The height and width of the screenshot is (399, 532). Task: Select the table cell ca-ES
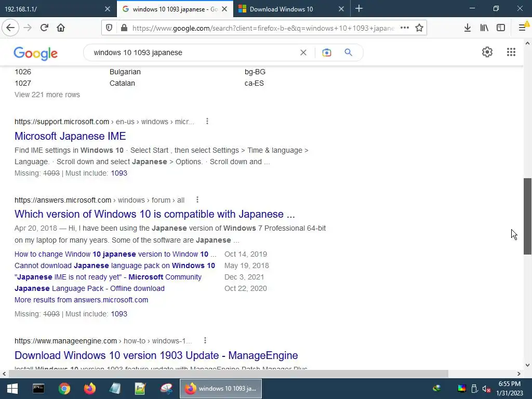click(x=254, y=83)
